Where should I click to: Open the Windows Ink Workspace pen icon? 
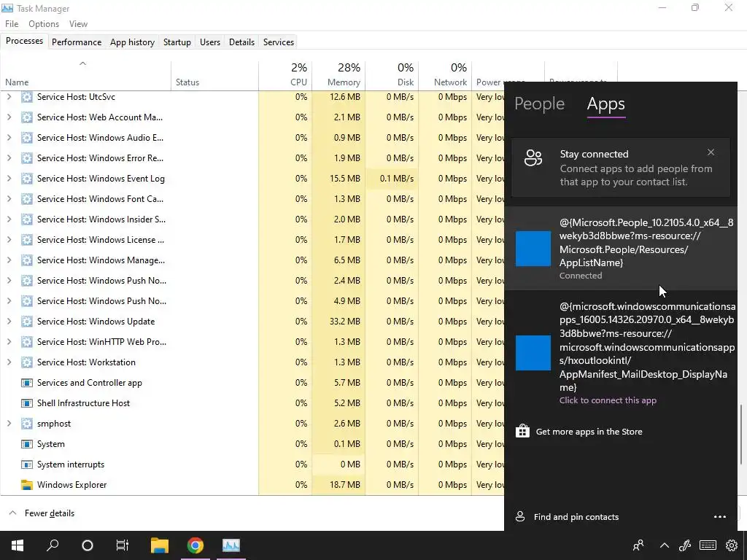(685, 545)
